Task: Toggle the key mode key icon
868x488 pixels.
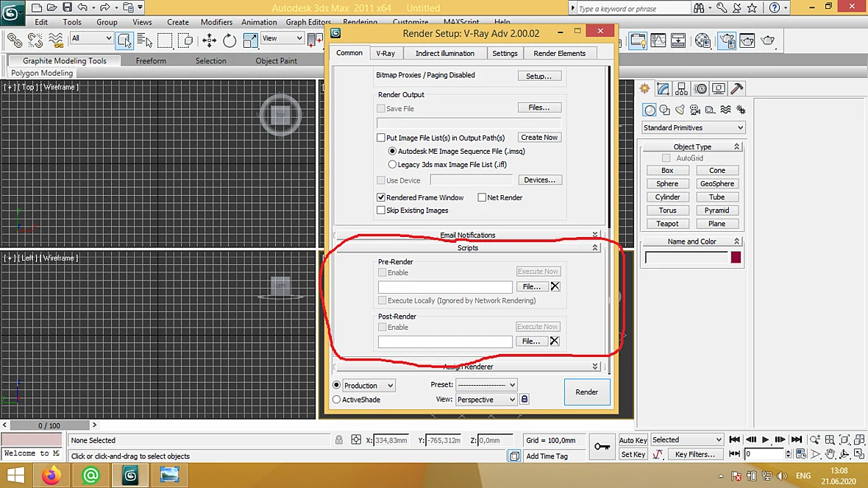Action: pos(602,447)
